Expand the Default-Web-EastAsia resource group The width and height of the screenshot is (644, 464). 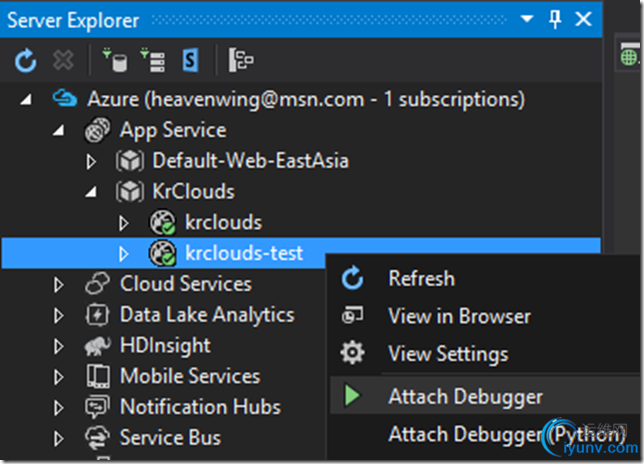91,161
